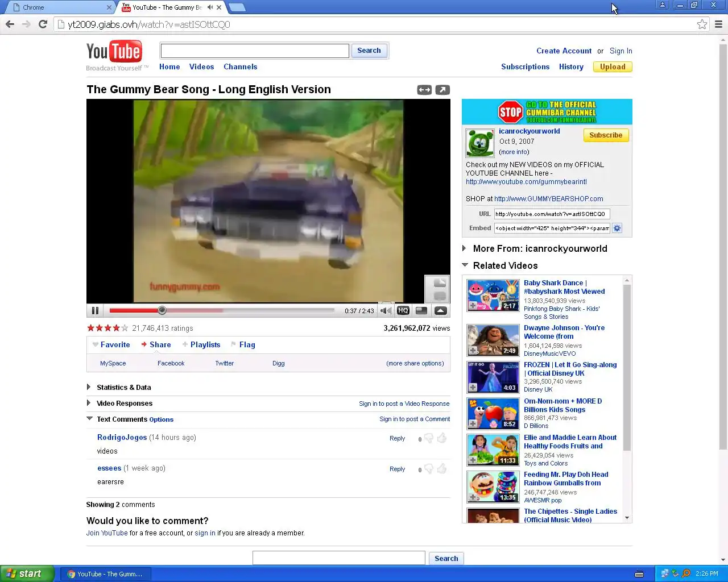
Task: Add Baby Shark video to queue plus icon
Action: click(x=473, y=306)
